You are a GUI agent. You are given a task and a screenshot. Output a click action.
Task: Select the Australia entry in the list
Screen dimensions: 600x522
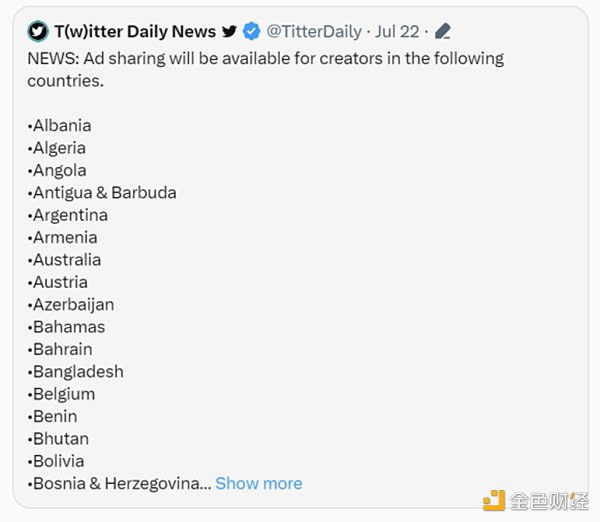pyautogui.click(x=66, y=260)
